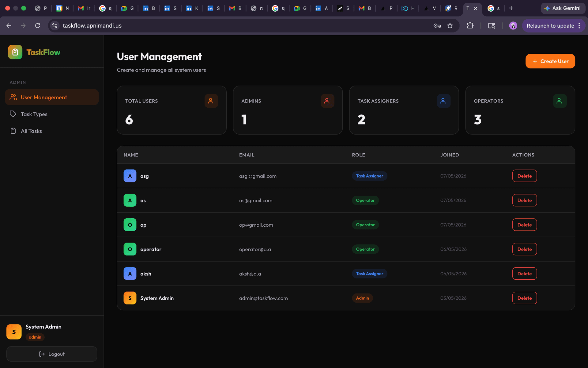Delete the System Admin user
The height and width of the screenshot is (368, 588).
pos(524,298)
